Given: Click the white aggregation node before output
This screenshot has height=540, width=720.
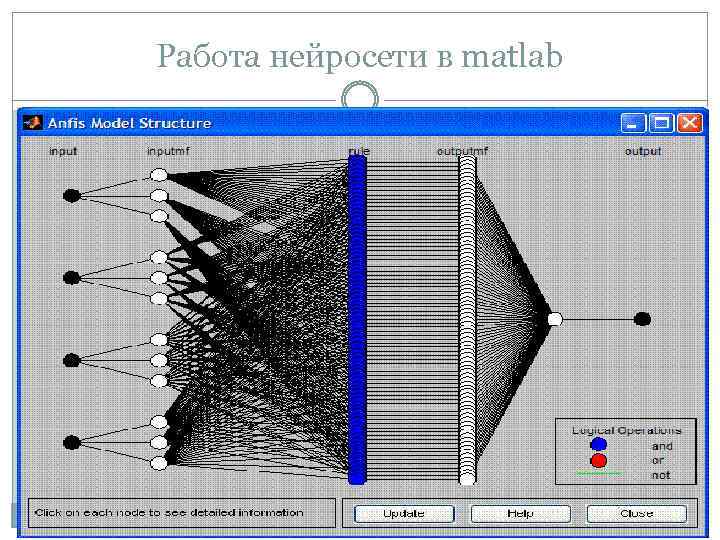Looking at the screenshot, I should click(x=555, y=319).
